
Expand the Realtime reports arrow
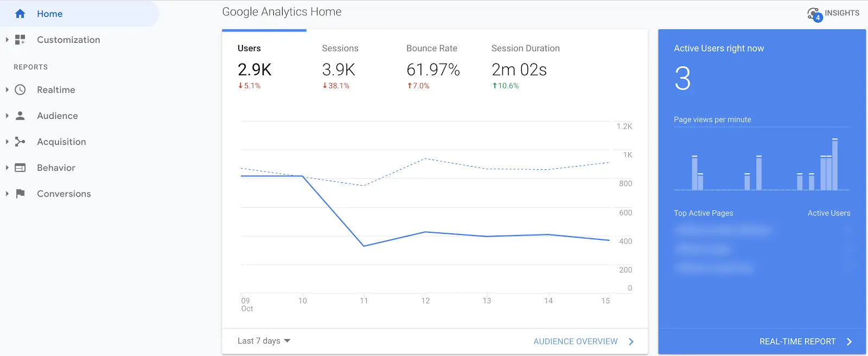[x=7, y=90]
